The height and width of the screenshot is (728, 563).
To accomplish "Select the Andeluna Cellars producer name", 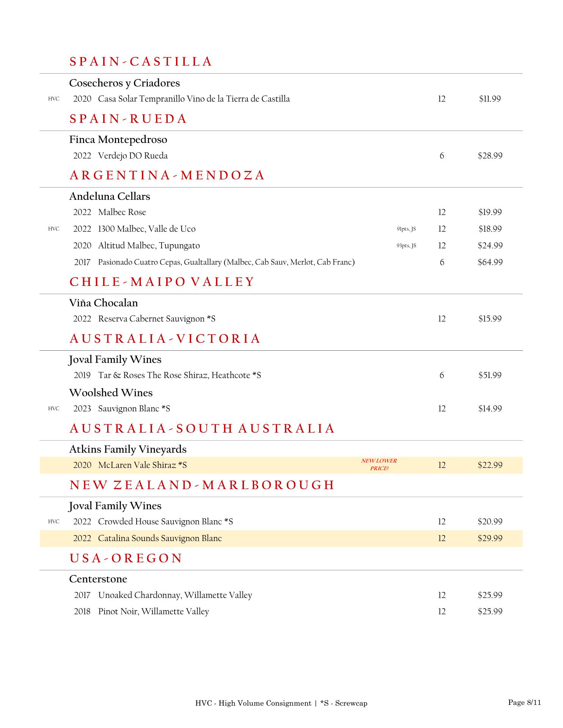I will 110,196.
